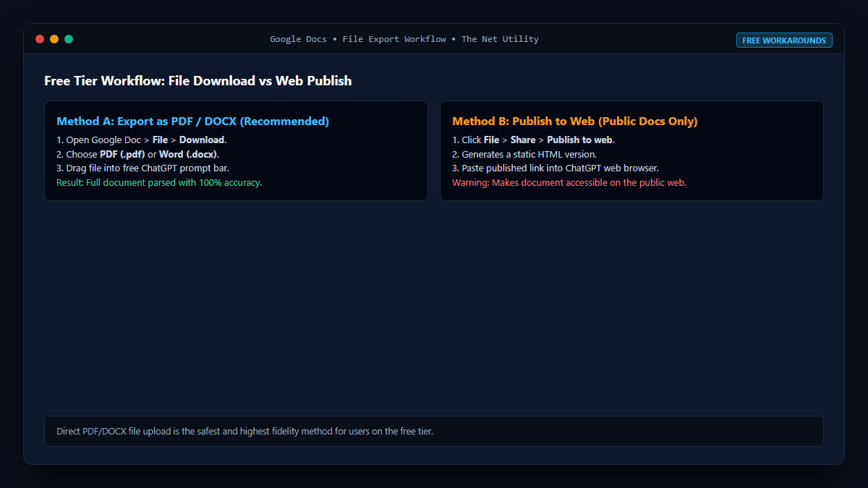This screenshot has width=868, height=488.
Task: Click the window title 'Google Docs • File Export Workflow'
Action: (404, 39)
